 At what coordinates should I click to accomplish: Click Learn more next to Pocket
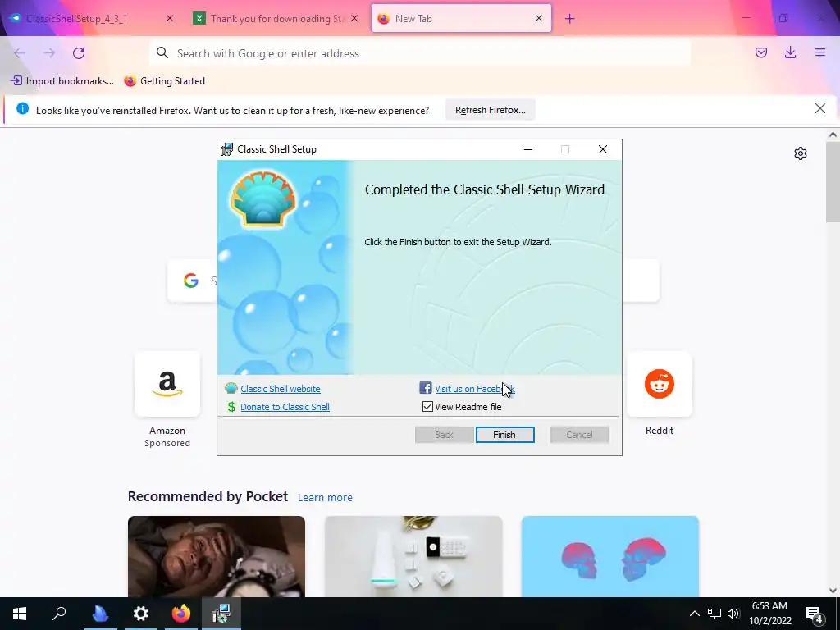click(325, 498)
